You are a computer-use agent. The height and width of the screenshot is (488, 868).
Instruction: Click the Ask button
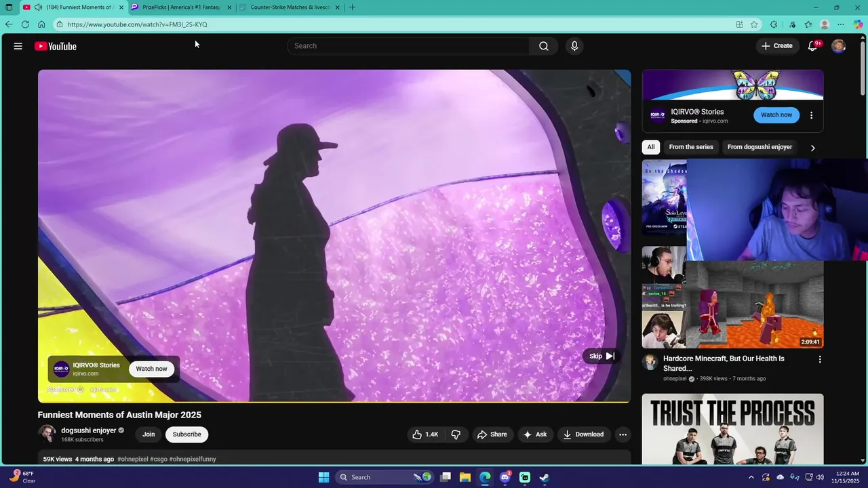click(534, 434)
